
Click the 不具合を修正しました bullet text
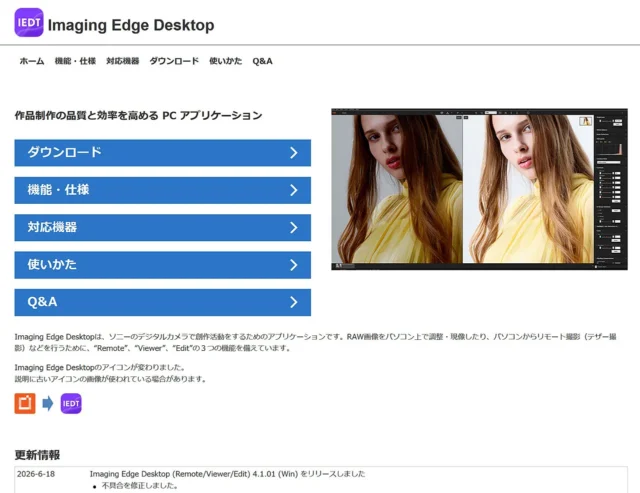(140, 486)
